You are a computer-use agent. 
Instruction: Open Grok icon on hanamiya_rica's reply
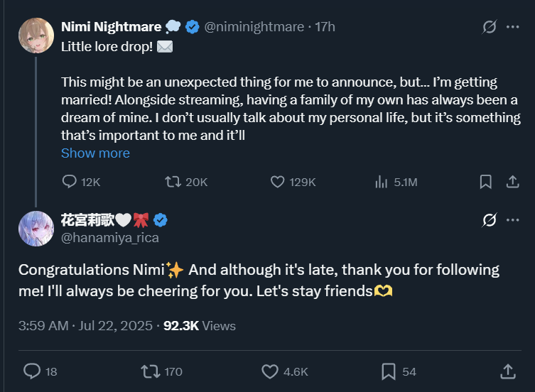pos(489,219)
